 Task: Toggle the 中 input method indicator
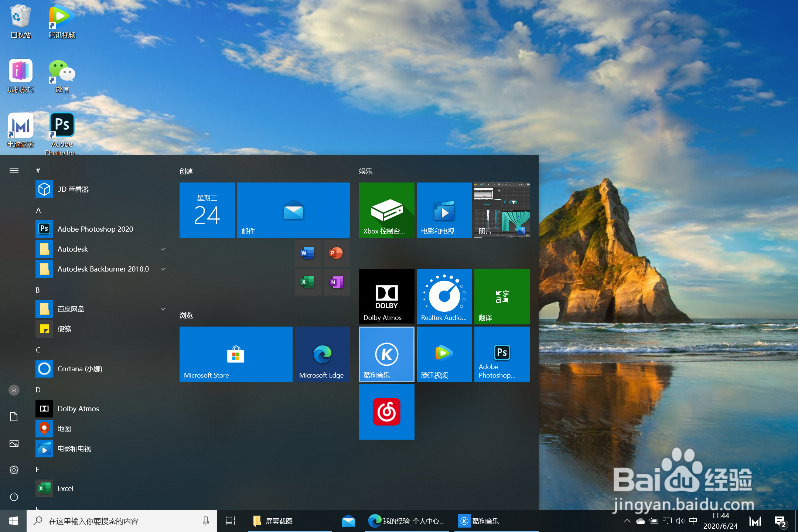click(x=693, y=521)
